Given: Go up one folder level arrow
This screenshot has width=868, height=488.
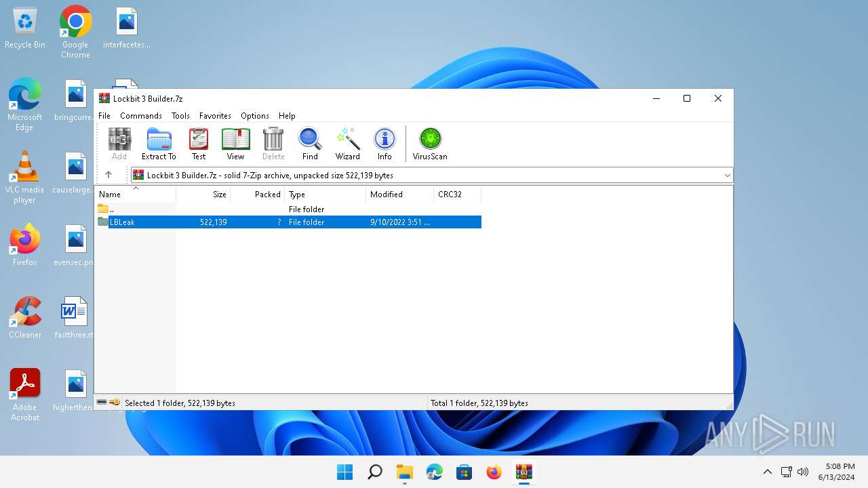Looking at the screenshot, I should 108,175.
